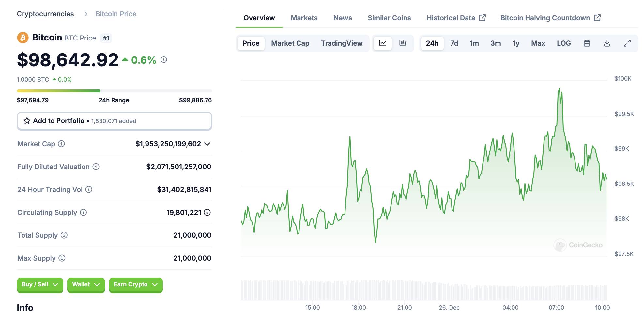Go to Cryptocurrencies breadcrumb link
Screen dimensions: 644x320
point(45,14)
